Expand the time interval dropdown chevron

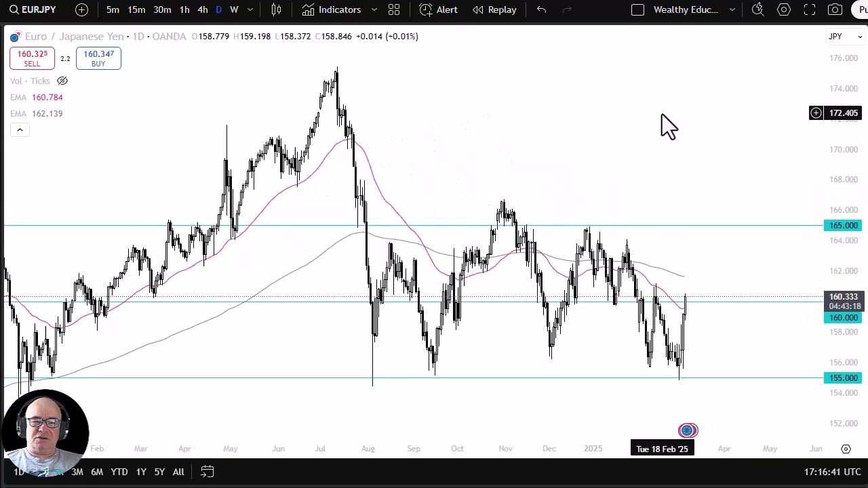tap(250, 9)
